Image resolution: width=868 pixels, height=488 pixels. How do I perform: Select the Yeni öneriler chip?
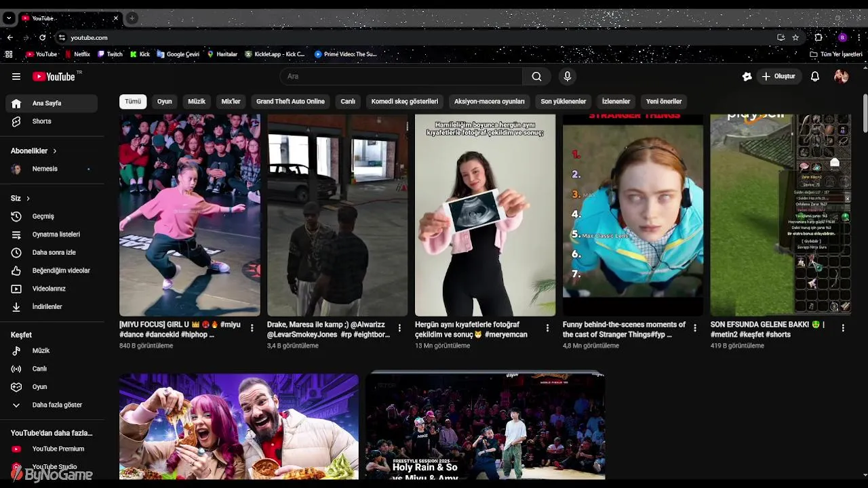point(664,102)
